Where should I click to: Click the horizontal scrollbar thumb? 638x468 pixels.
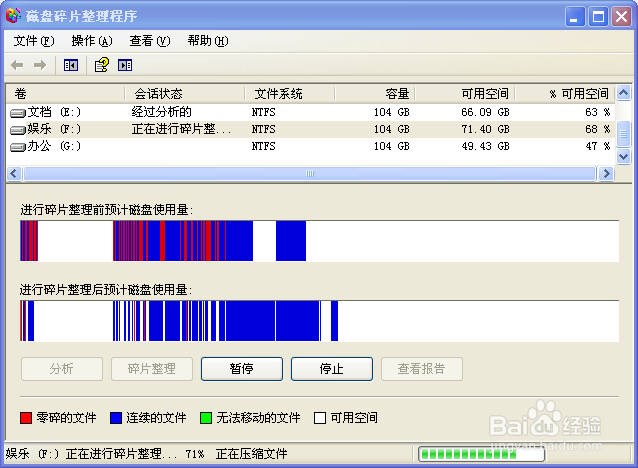tap(310, 174)
